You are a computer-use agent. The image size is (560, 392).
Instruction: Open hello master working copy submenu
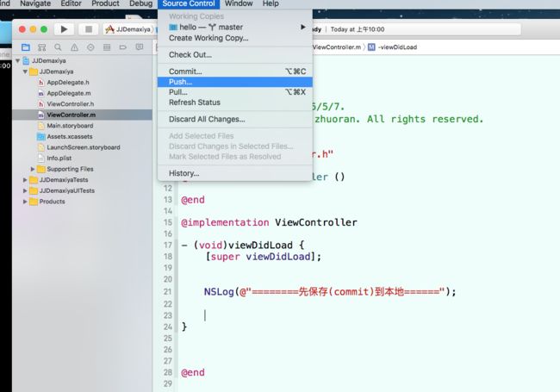235,27
